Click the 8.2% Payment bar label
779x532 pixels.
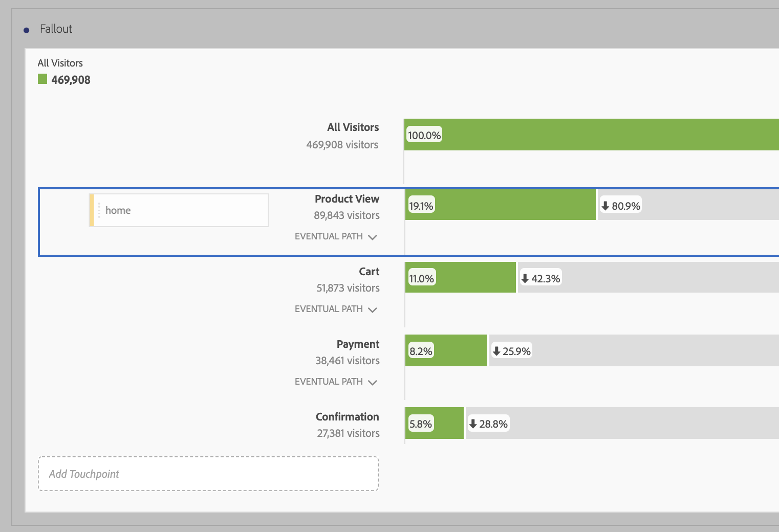pos(421,351)
